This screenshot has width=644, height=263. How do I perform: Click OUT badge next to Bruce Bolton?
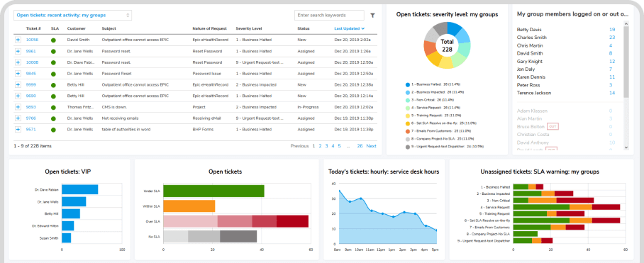(553, 127)
